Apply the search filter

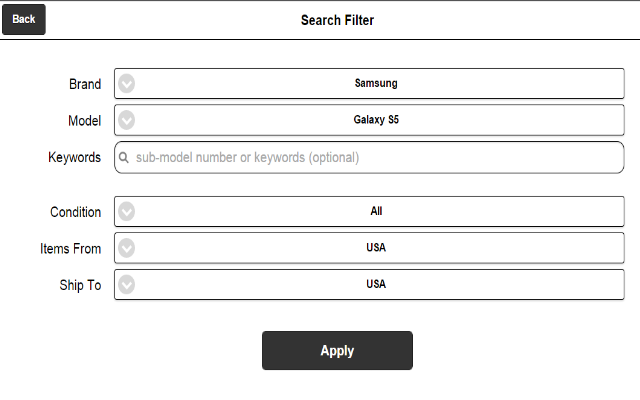click(337, 351)
